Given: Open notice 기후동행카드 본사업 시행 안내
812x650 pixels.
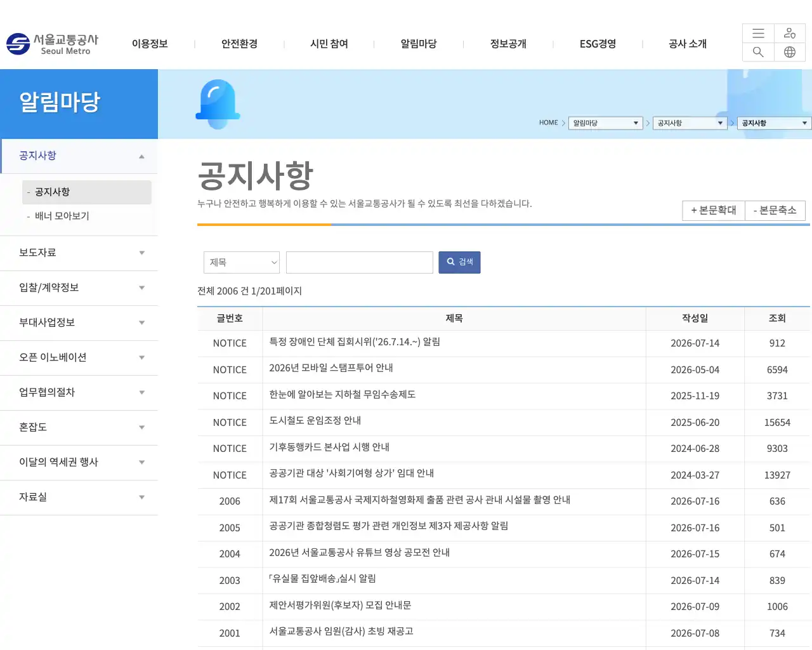Looking at the screenshot, I should point(329,448).
